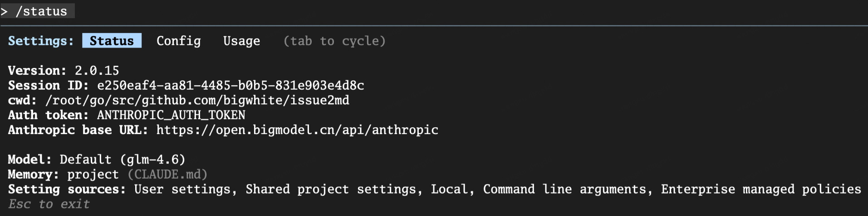Image resolution: width=868 pixels, height=216 pixels.
Task: Open the Anthropic base URL link
Action: click(x=297, y=130)
